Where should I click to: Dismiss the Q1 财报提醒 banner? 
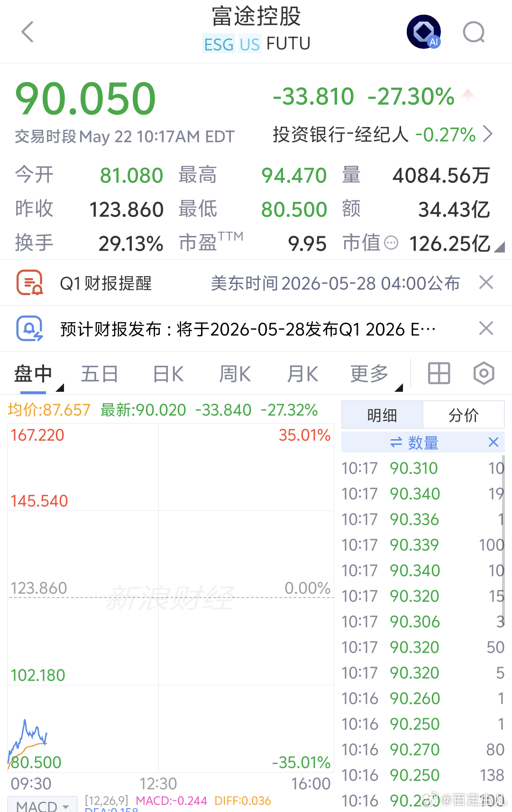click(x=486, y=282)
